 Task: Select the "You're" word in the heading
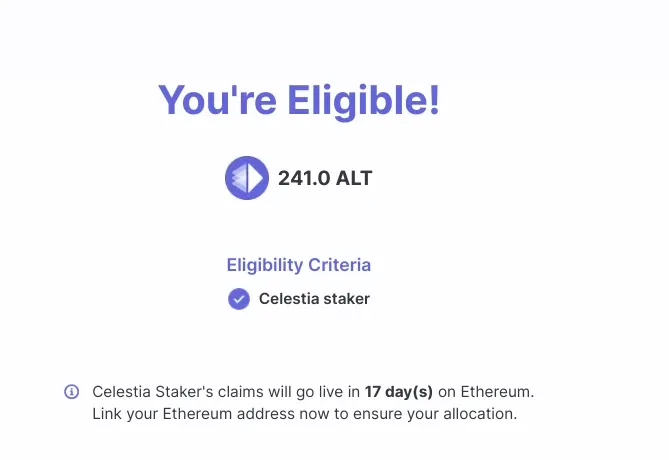point(218,101)
